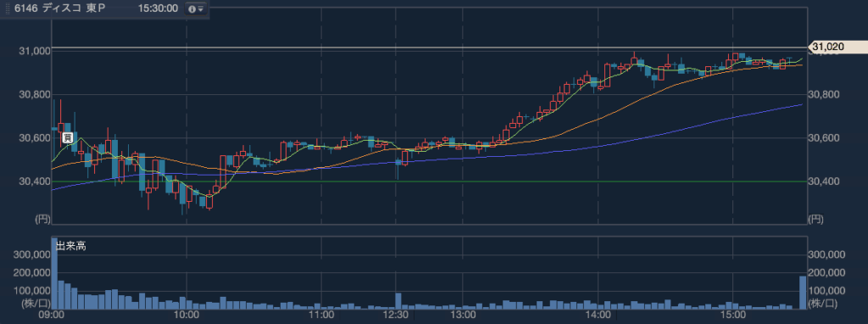Click the 30,600 label on left price axis
The image size is (868, 324).
tap(34, 138)
